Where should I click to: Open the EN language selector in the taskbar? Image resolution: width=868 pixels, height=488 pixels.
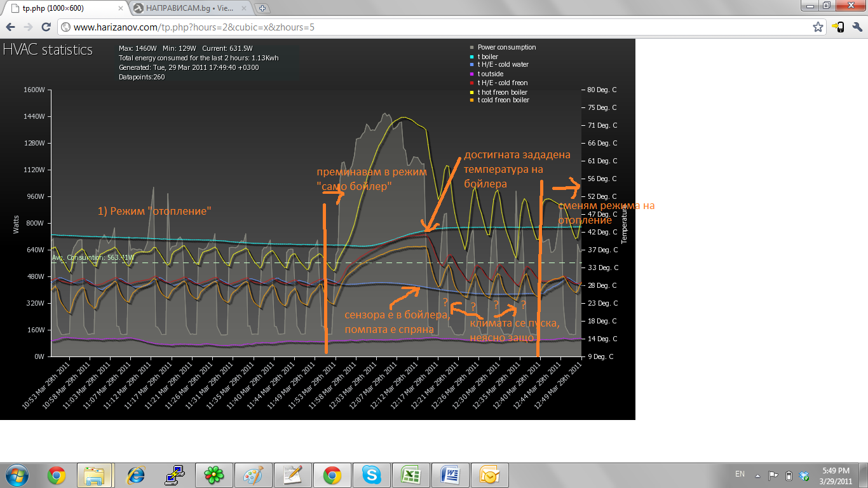pyautogui.click(x=740, y=474)
